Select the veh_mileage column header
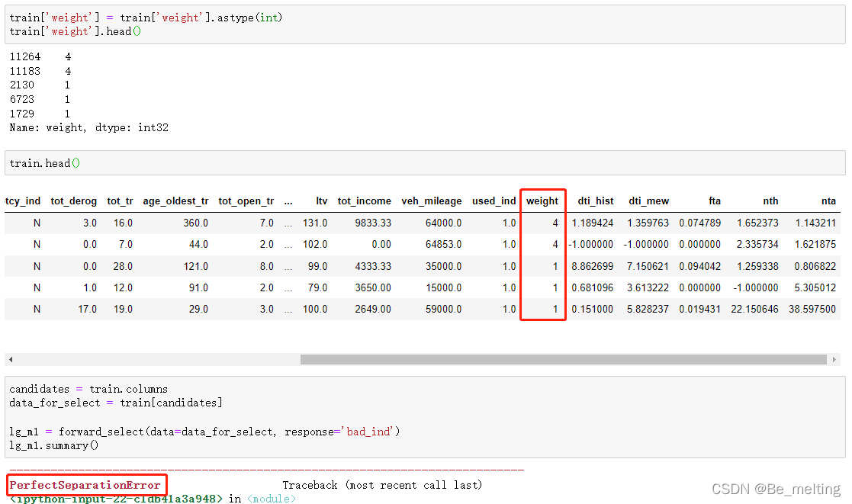 (432, 201)
